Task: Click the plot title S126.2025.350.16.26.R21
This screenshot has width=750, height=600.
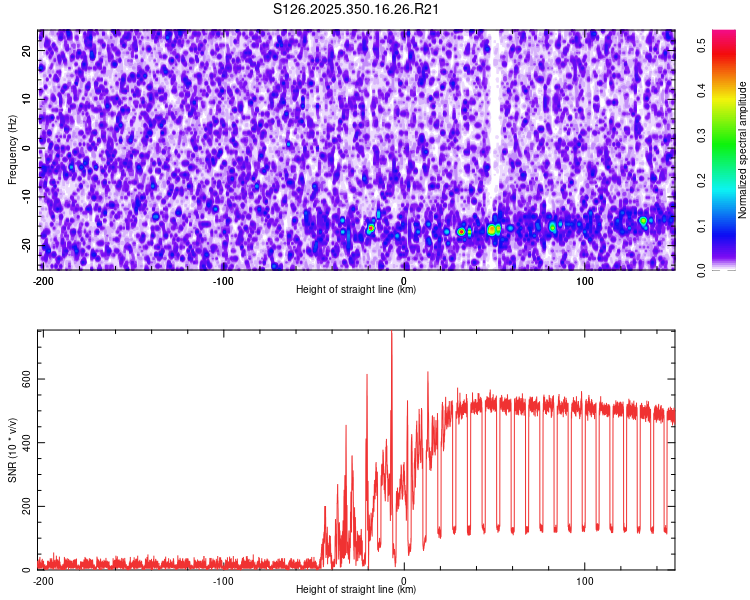Action: (357, 9)
